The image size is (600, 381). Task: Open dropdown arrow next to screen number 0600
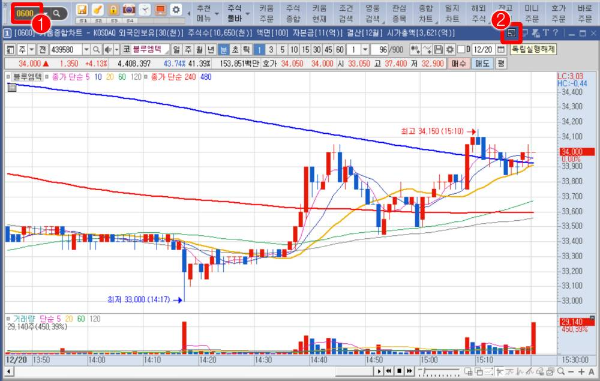[x=46, y=13]
